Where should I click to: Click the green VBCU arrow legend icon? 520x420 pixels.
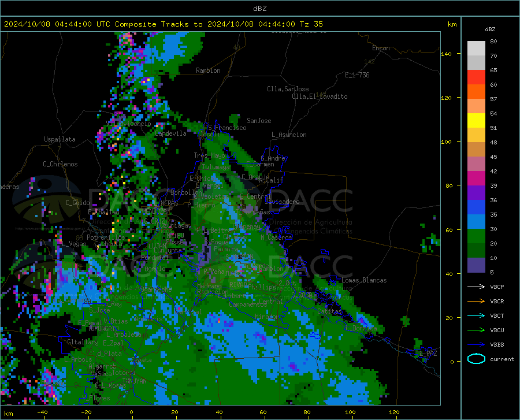[x=476, y=330]
